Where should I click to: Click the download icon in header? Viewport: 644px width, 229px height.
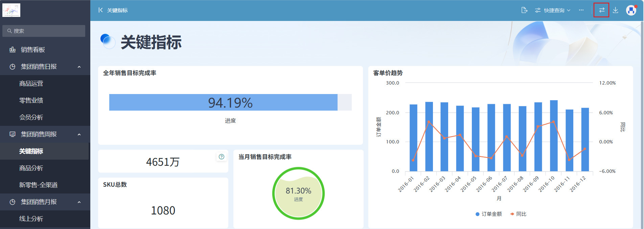point(616,10)
